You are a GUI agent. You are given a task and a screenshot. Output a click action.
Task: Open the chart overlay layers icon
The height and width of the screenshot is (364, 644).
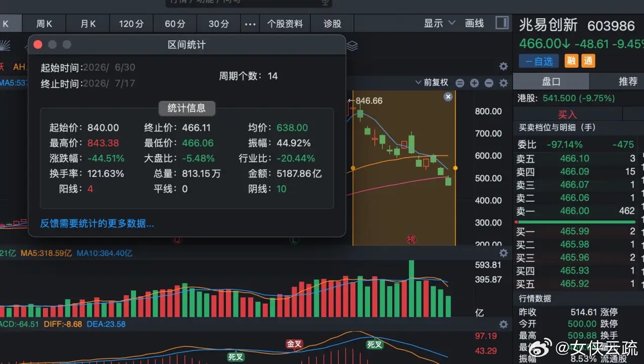[352, 46]
